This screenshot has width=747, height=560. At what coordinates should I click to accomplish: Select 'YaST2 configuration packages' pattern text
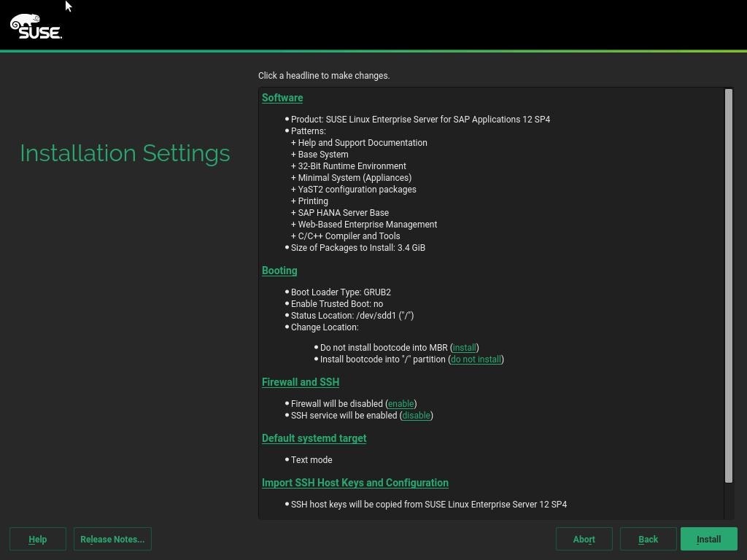[x=357, y=189]
